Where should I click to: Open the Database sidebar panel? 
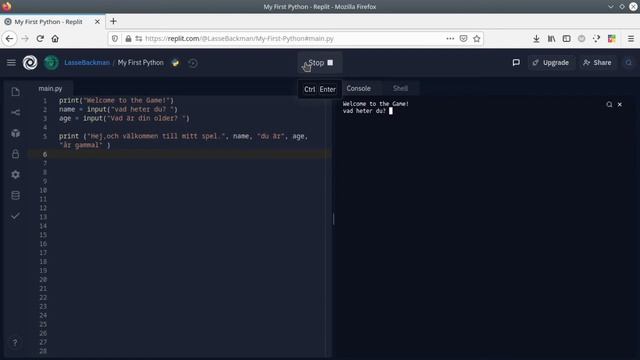pos(16,196)
